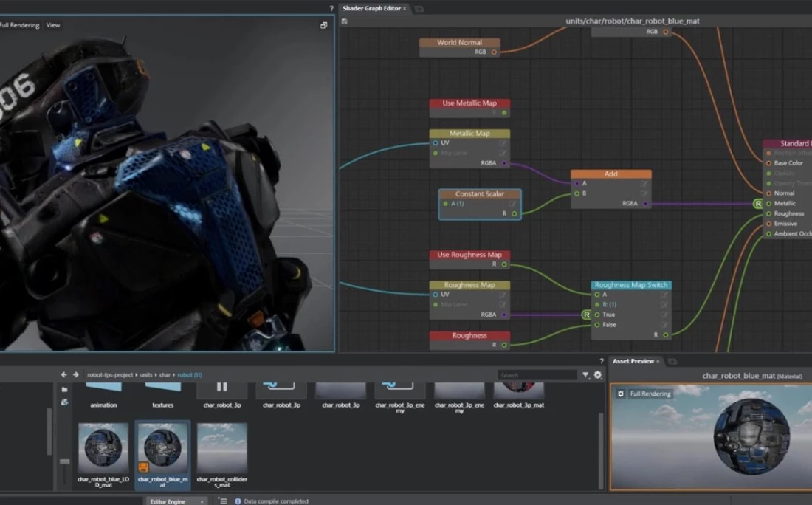
Task: Click the maximize viewport icon in 3D view
Action: (x=323, y=25)
